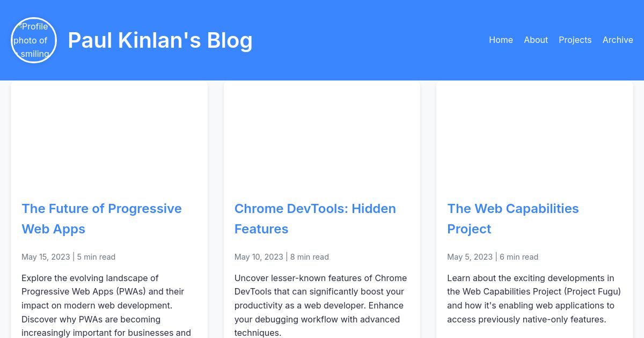The width and height of the screenshot is (644, 338).
Task: Click the Progressive Web Apps card image
Action: point(109,137)
